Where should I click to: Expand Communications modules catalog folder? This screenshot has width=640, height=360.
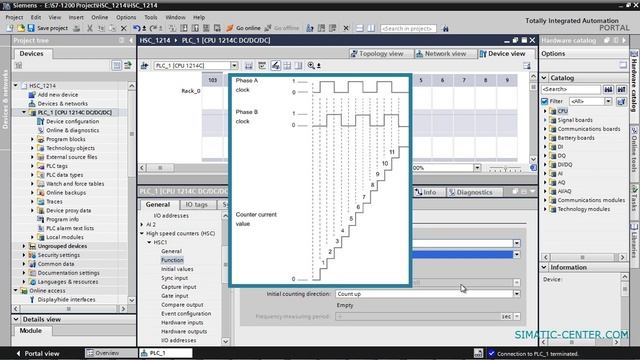click(x=545, y=200)
